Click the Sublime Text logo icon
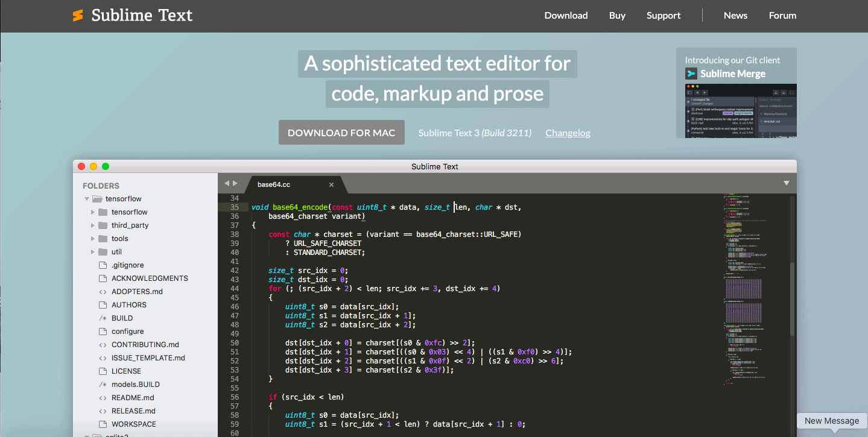The image size is (868, 437). tap(78, 16)
